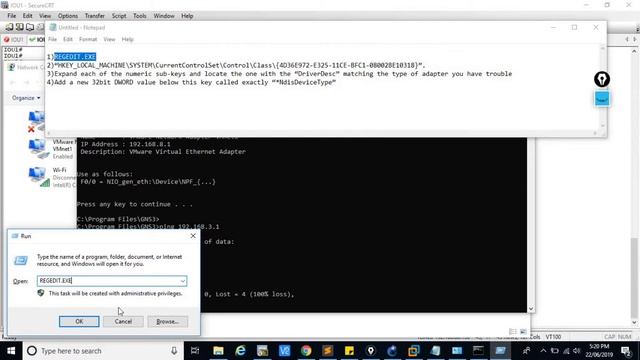Image resolution: width=640 pixels, height=360 pixels.
Task: Open Notepad Format menu
Action: pos(88,39)
